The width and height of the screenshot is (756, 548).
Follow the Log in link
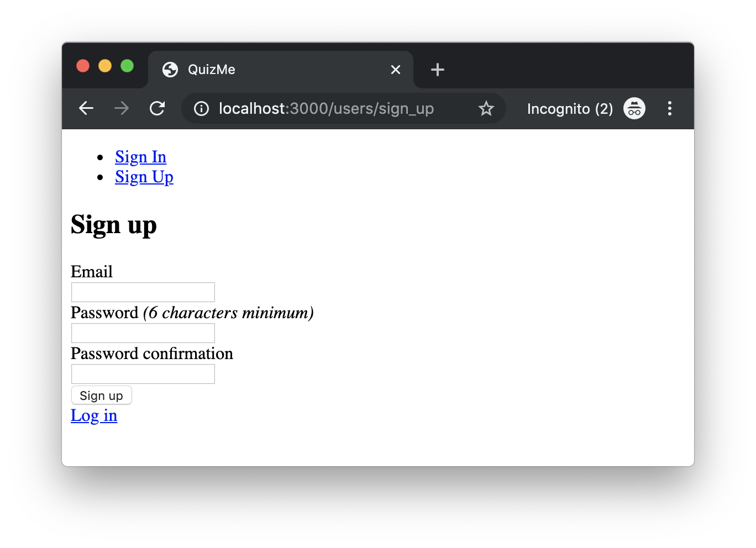[x=94, y=415]
